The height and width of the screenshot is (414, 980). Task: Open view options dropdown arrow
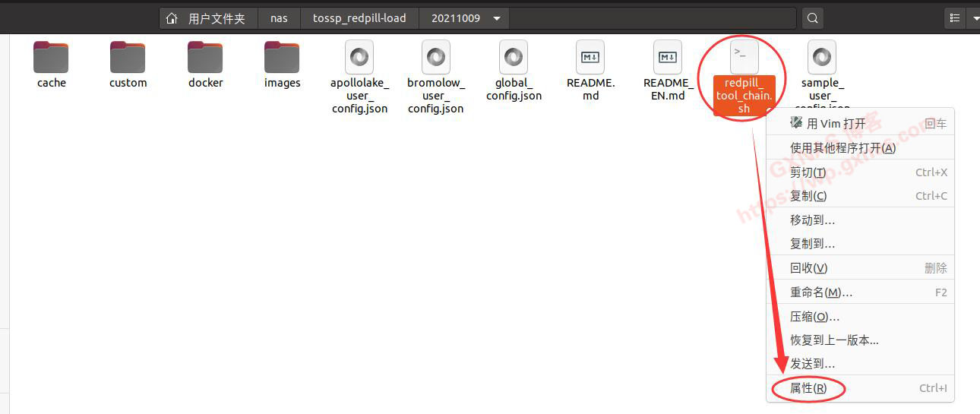974,18
